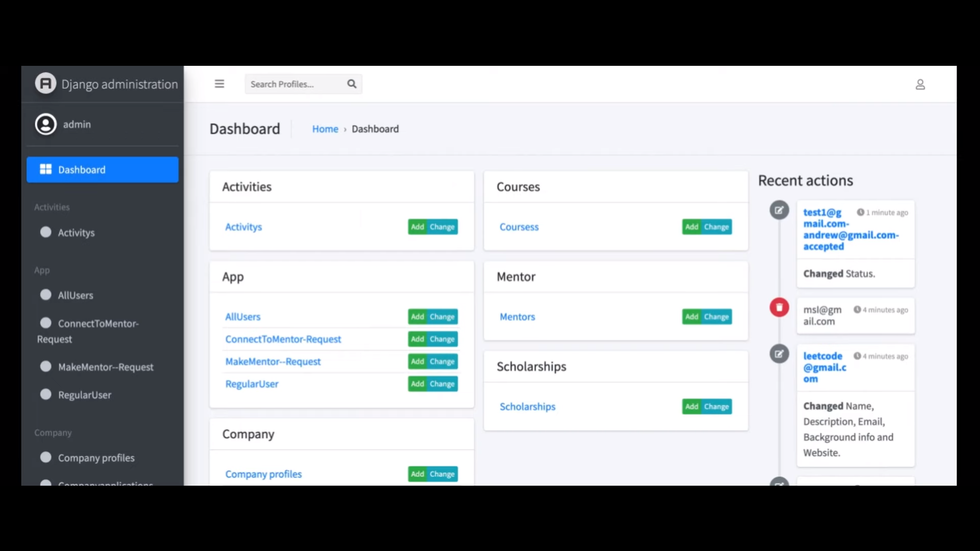Open the leetcode@gmail.com recent action entry
980x551 pixels.
pyautogui.click(x=823, y=367)
